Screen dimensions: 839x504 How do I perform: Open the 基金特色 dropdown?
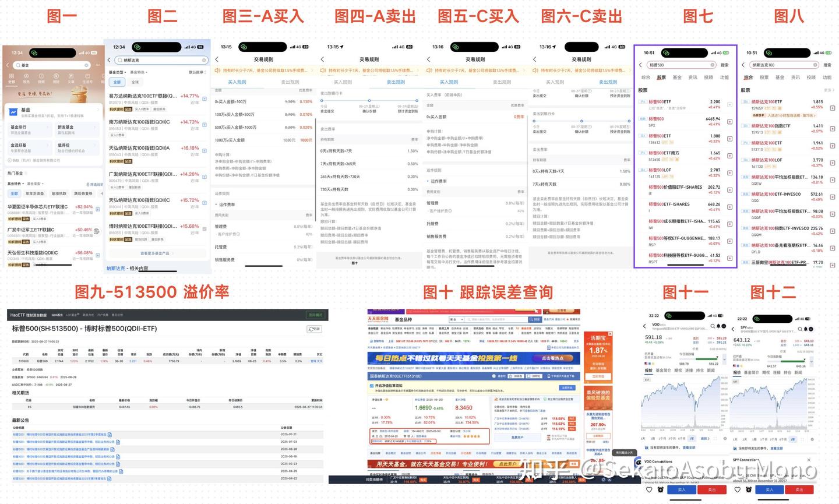(139, 72)
